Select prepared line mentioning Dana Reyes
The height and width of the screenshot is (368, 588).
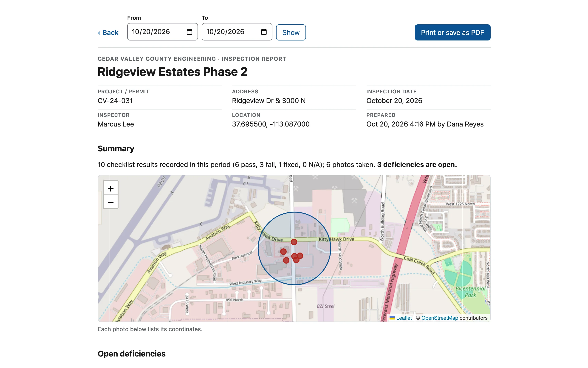pyautogui.click(x=425, y=124)
